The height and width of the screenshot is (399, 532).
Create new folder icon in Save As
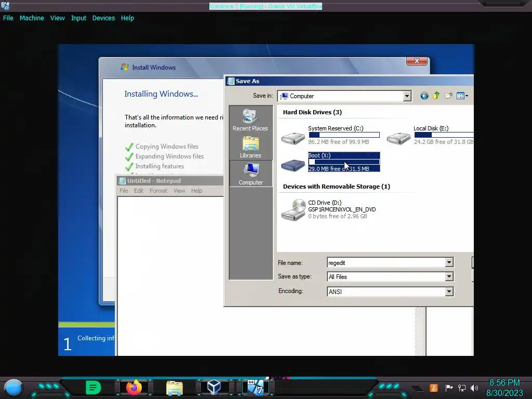448,96
